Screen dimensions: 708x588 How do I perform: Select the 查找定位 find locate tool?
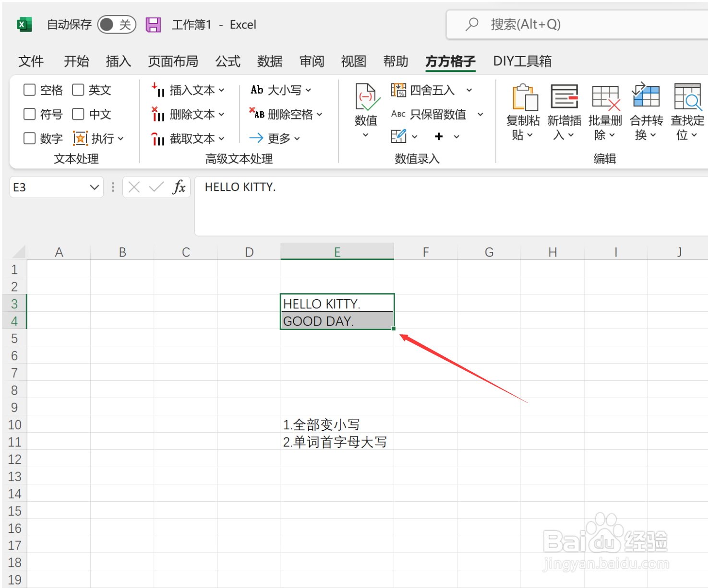click(687, 111)
